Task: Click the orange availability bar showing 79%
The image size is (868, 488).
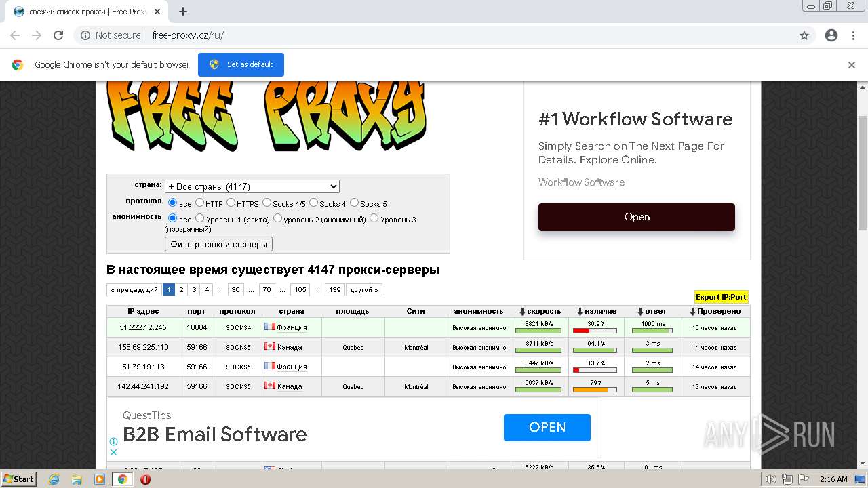Action: [x=595, y=390]
